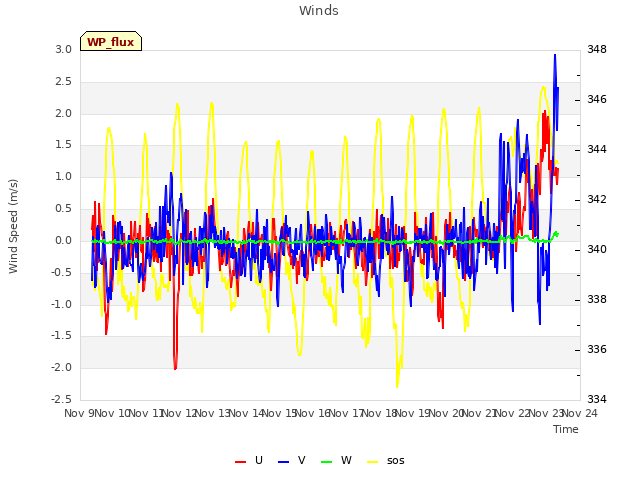
Task: Click the Nov 12 date label
Action: click(180, 413)
